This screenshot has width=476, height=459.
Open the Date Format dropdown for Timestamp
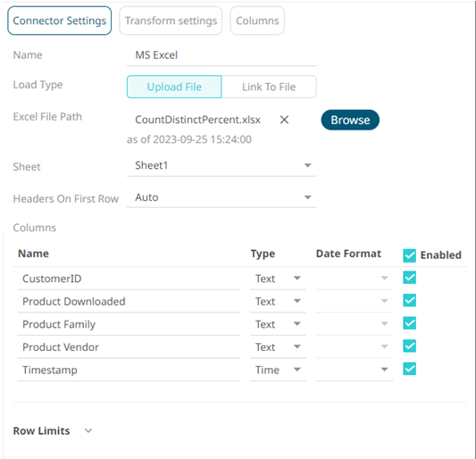[355, 370]
